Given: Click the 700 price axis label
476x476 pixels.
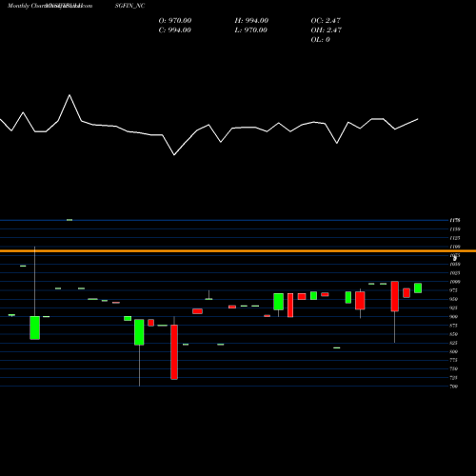Looking at the screenshot, I should click(x=454, y=387).
